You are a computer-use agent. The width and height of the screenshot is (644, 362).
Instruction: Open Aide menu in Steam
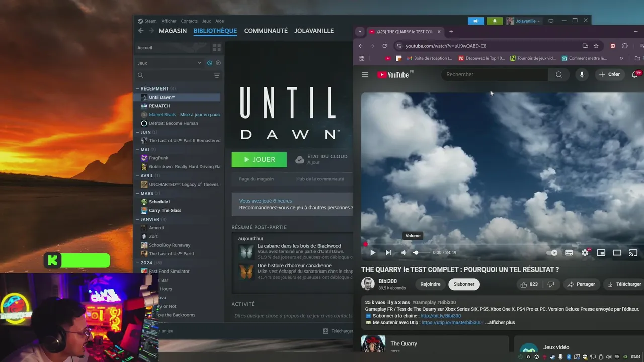click(219, 21)
